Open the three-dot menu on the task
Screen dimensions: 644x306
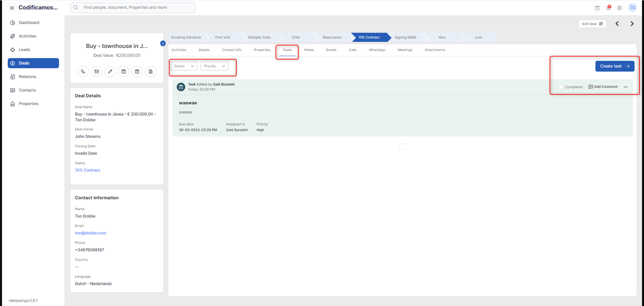[626, 87]
